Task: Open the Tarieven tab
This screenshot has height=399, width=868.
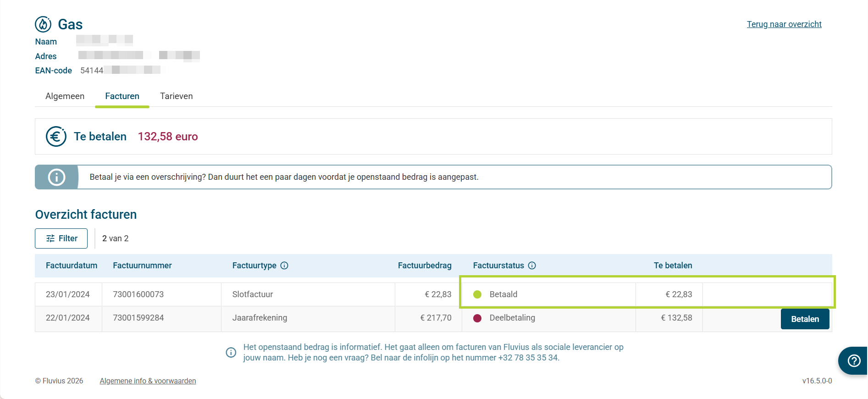Action: pyautogui.click(x=176, y=96)
